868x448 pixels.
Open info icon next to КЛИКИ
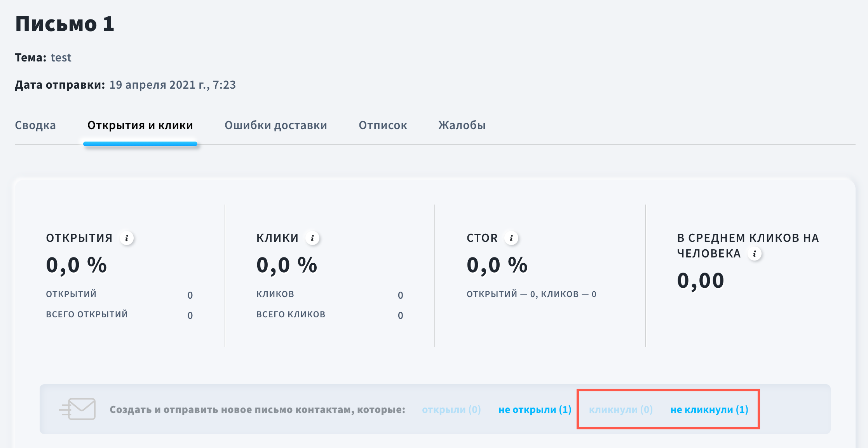312,238
